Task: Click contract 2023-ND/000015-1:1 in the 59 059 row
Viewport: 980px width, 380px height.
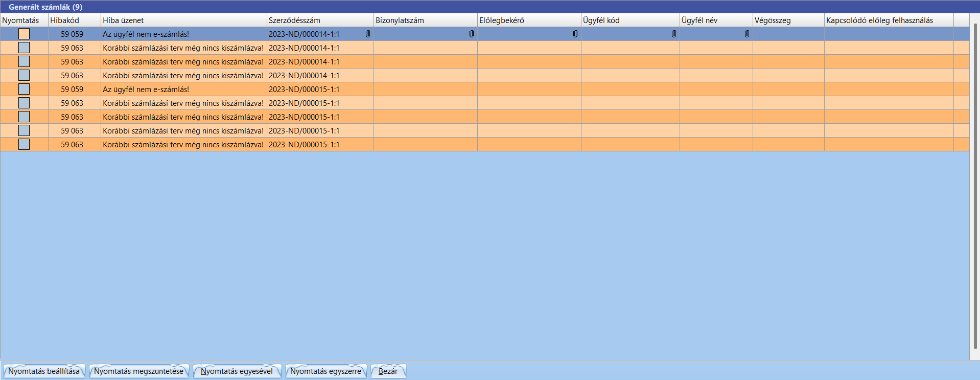Action: (x=304, y=89)
